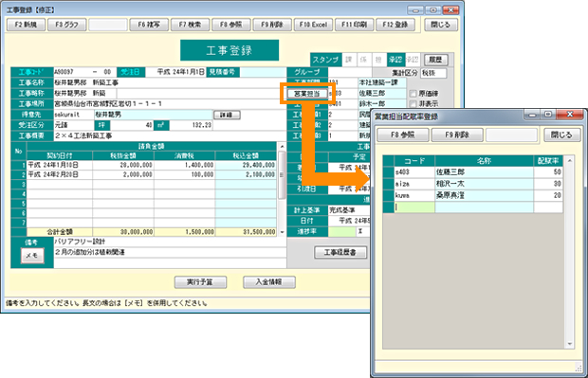Open the 入金情報 button
Image resolution: width=588 pixels, height=378 pixels.
click(x=269, y=282)
